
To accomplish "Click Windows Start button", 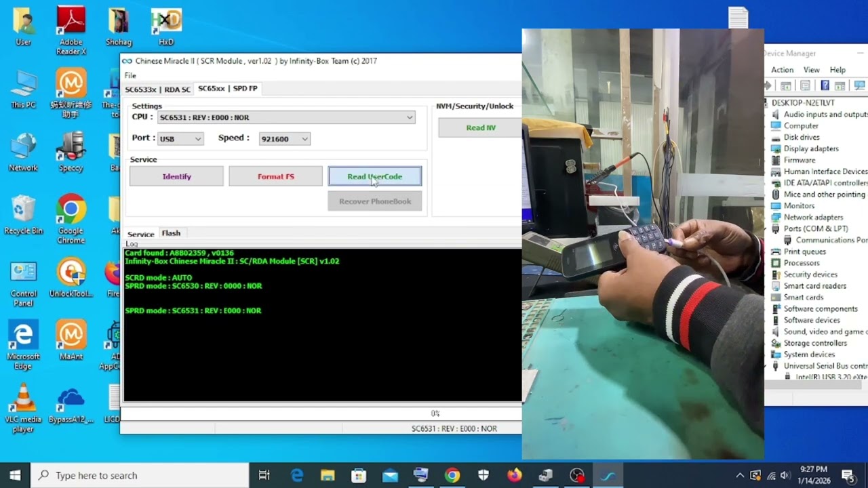I will point(16,475).
